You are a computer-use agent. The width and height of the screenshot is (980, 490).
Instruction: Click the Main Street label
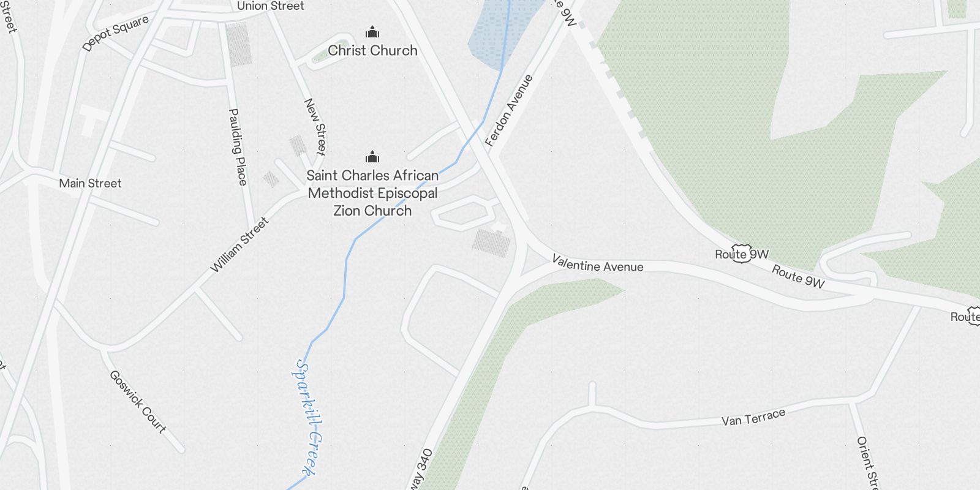(90, 183)
